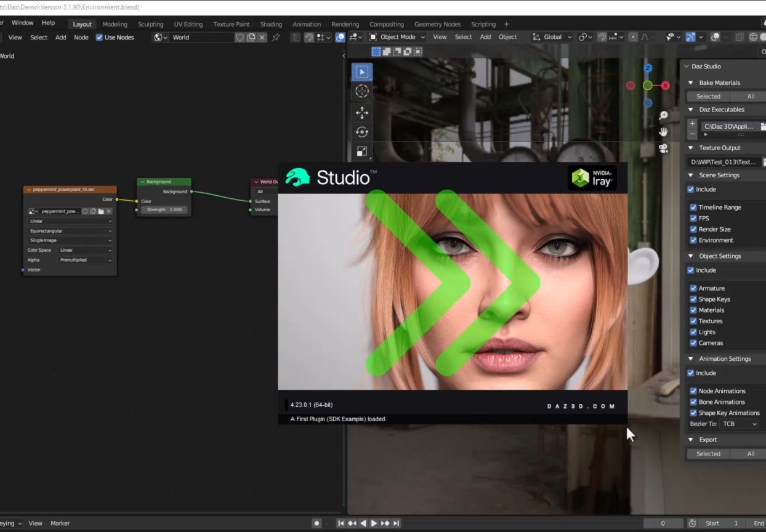Switch to the Modeling workspace tab

[x=115, y=25]
